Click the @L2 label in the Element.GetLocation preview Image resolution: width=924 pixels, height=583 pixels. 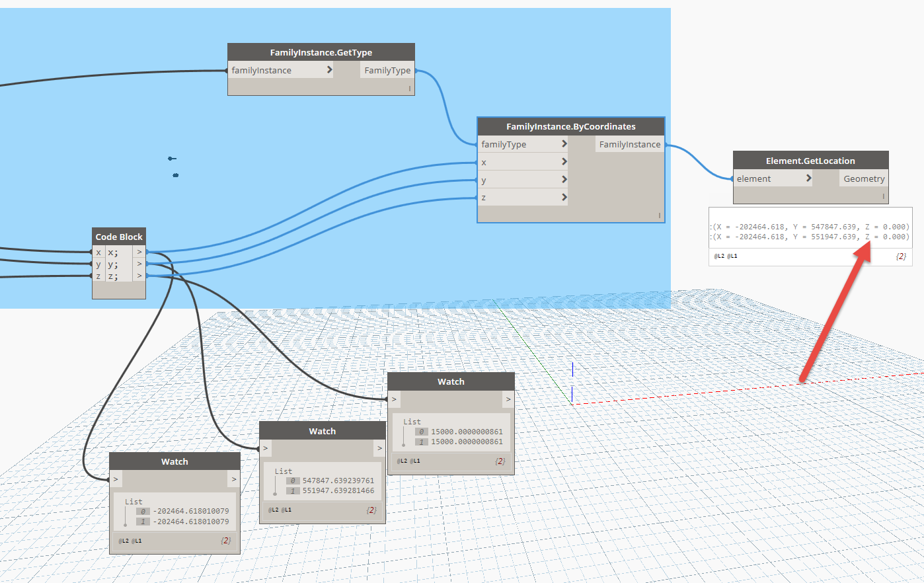(x=719, y=256)
